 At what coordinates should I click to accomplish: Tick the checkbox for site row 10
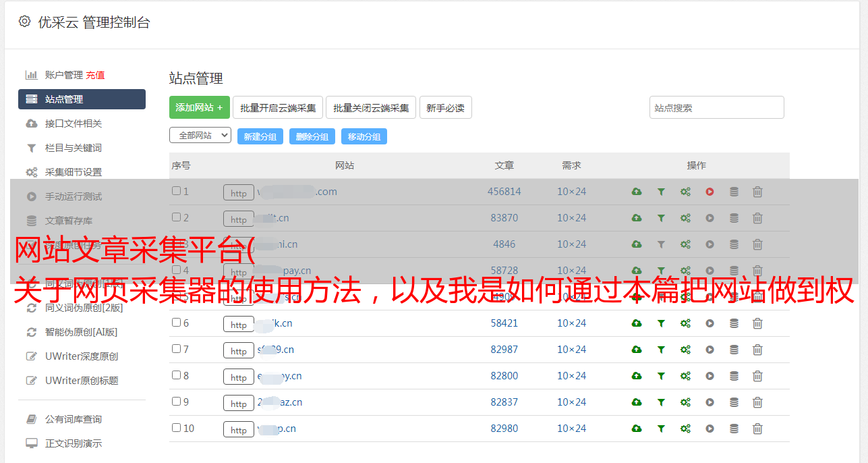[x=176, y=428]
